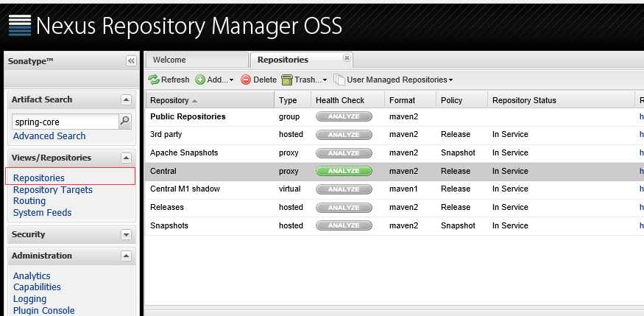Image resolution: width=644 pixels, height=316 pixels.
Task: Open Repositories in sidebar
Action: 39,178
